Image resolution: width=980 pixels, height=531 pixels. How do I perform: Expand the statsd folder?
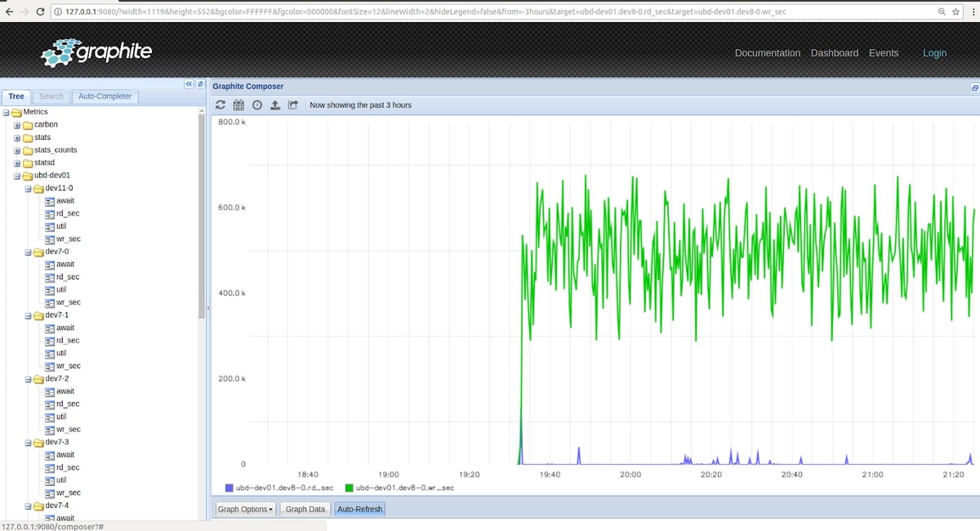[x=17, y=163]
